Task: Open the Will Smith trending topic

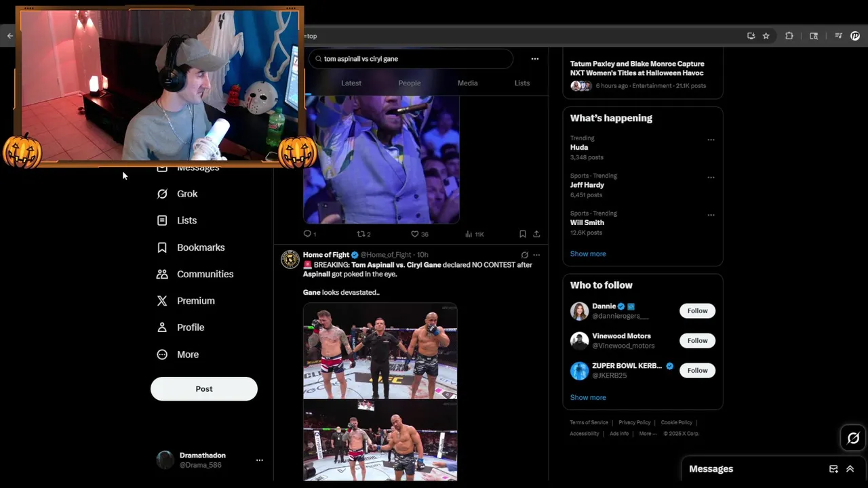Action: [642, 223]
